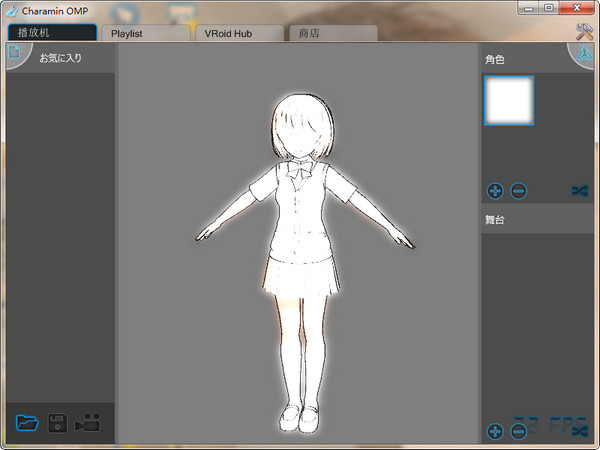Click the floppy disk save icon

[x=58, y=423]
